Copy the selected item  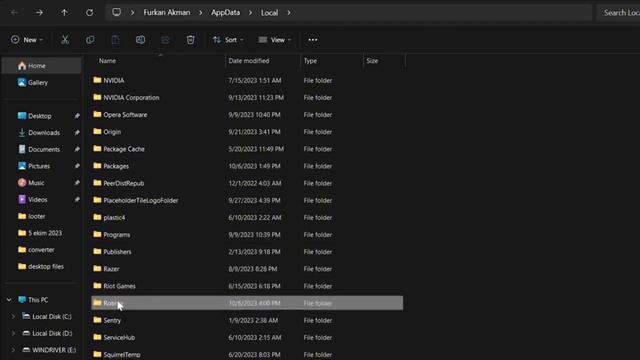coord(90,40)
